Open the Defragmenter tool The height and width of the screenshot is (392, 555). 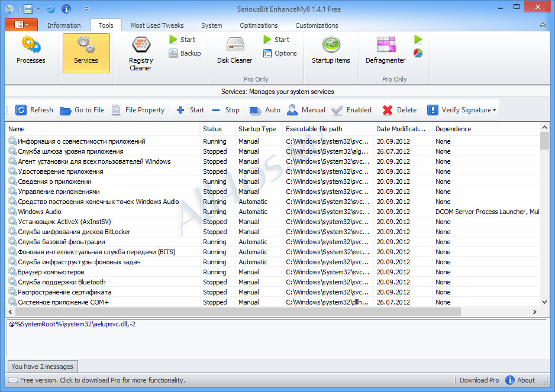(385, 51)
